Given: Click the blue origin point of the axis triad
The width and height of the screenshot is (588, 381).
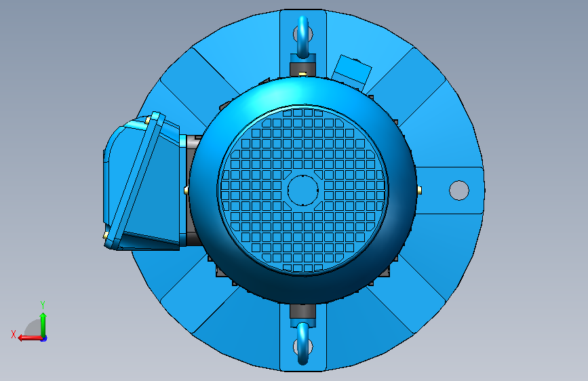Looking at the screenshot, I should click(44, 338).
